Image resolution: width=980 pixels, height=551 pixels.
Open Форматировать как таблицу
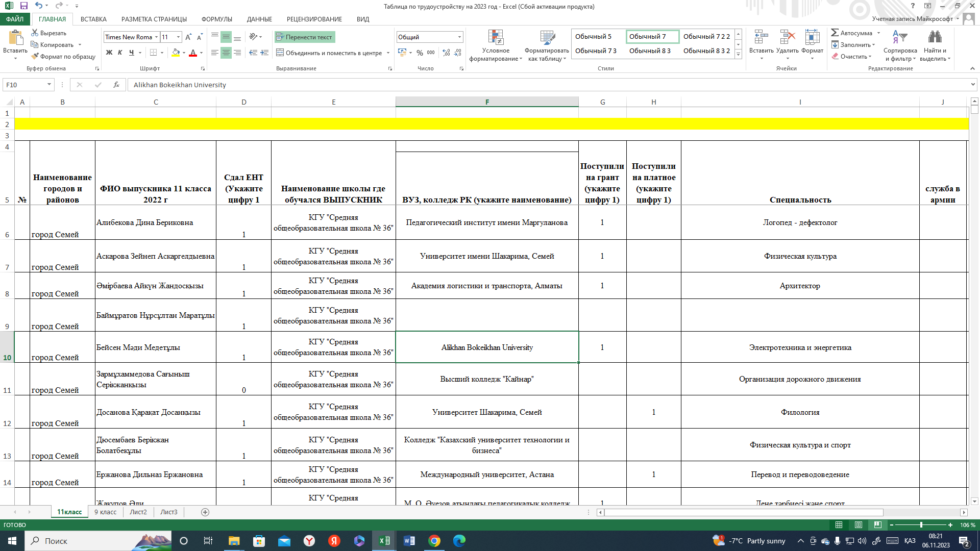547,45
